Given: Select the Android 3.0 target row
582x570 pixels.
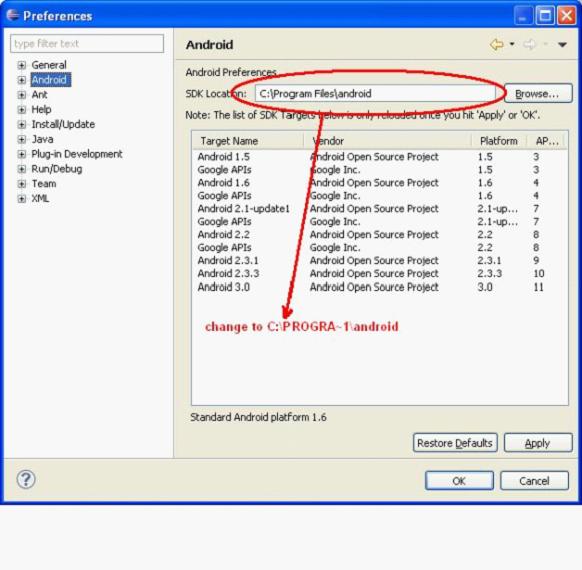Looking at the screenshot, I should click(x=380, y=287).
